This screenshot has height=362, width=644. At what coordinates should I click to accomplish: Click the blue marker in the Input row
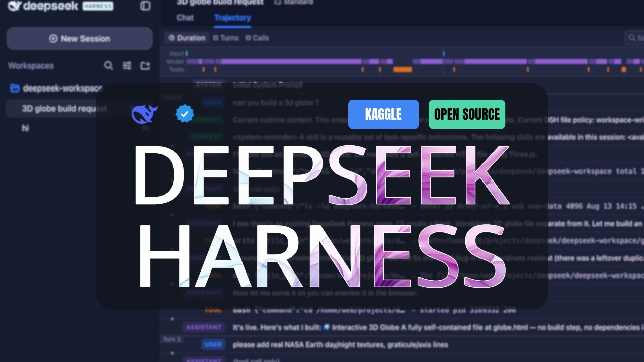(444, 53)
